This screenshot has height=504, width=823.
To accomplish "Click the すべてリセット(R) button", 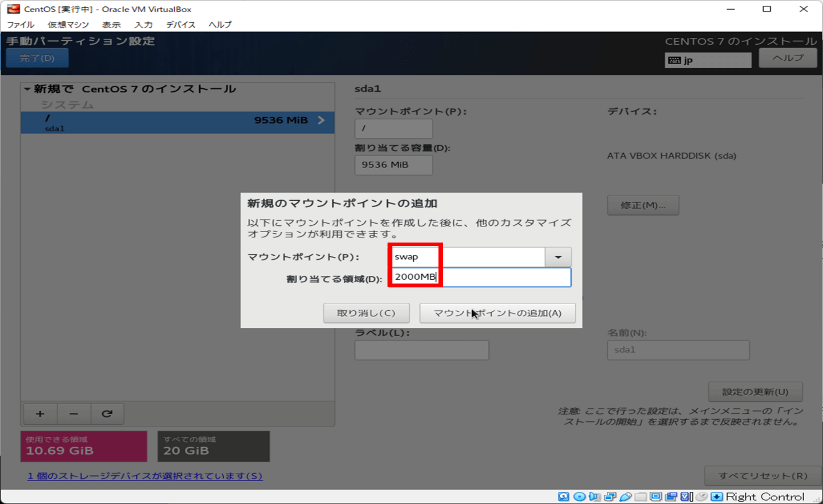I will 763,476.
